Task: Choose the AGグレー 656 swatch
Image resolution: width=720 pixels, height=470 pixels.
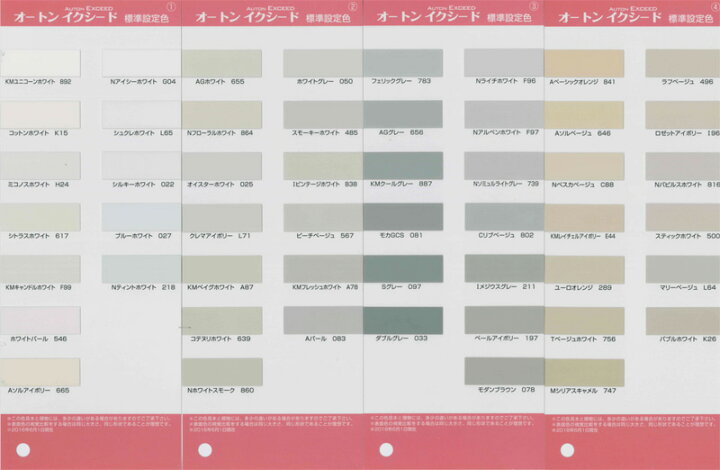Action: [x=403, y=114]
